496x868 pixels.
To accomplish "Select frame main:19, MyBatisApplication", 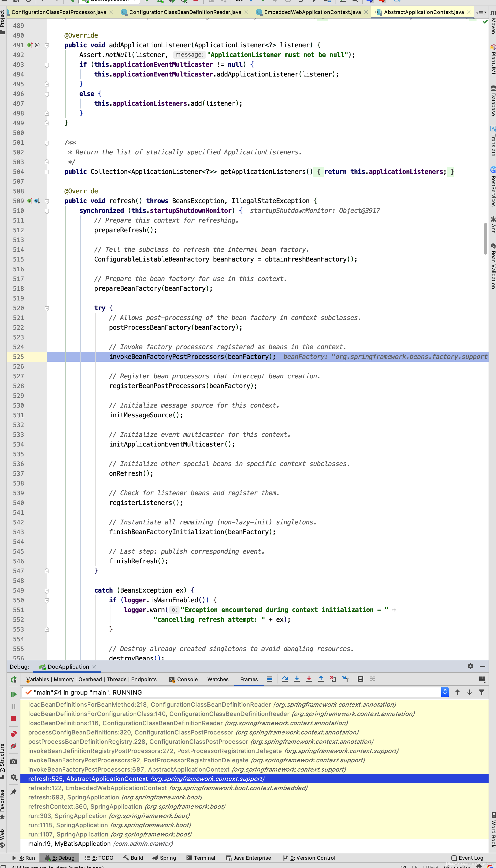I will pos(254,843).
